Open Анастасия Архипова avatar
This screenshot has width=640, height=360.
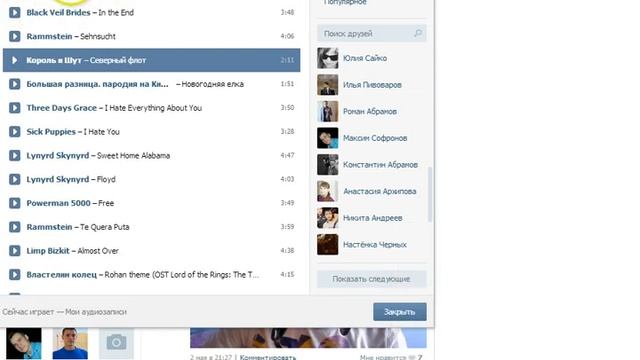[x=328, y=191]
